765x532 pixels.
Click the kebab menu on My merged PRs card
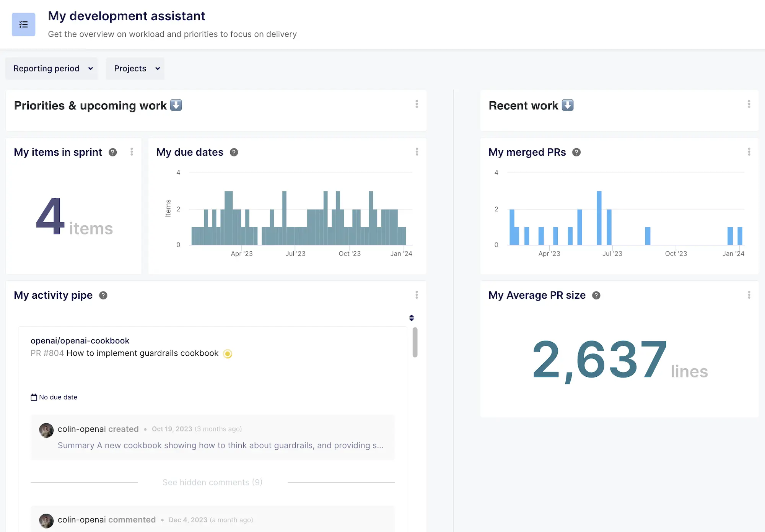tap(749, 152)
